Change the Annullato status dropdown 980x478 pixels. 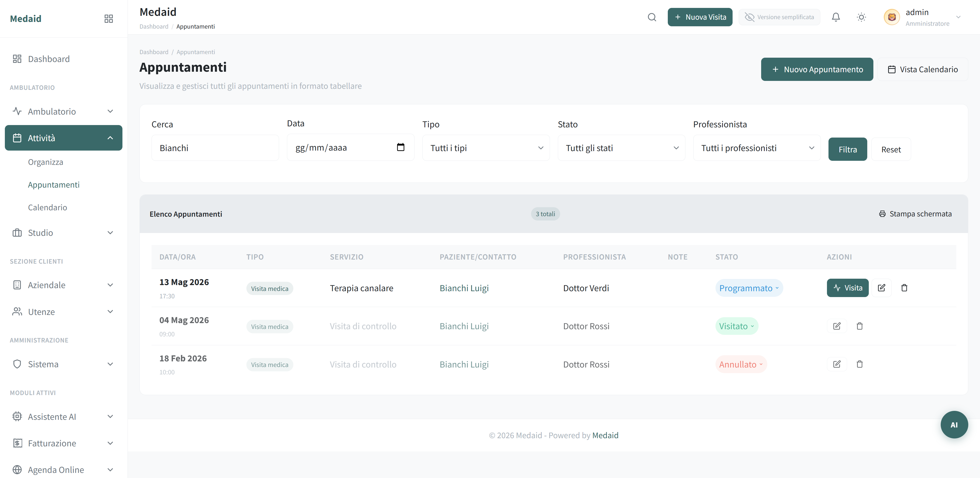click(741, 364)
